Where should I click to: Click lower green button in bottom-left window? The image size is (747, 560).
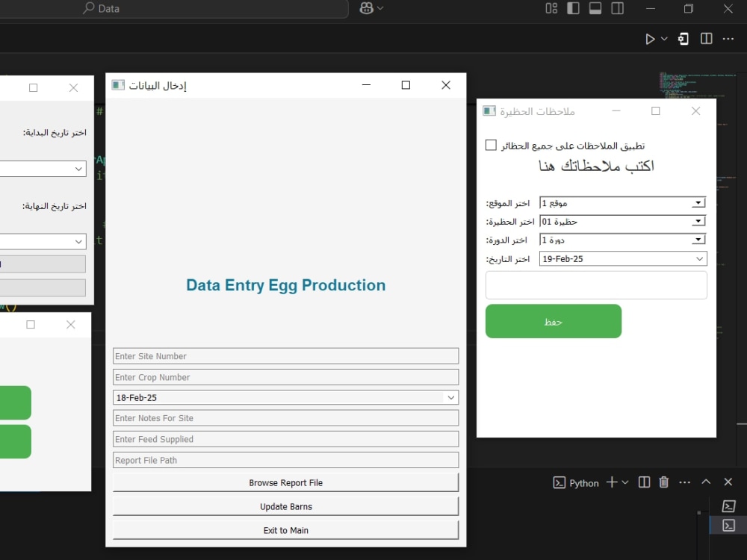click(x=15, y=441)
